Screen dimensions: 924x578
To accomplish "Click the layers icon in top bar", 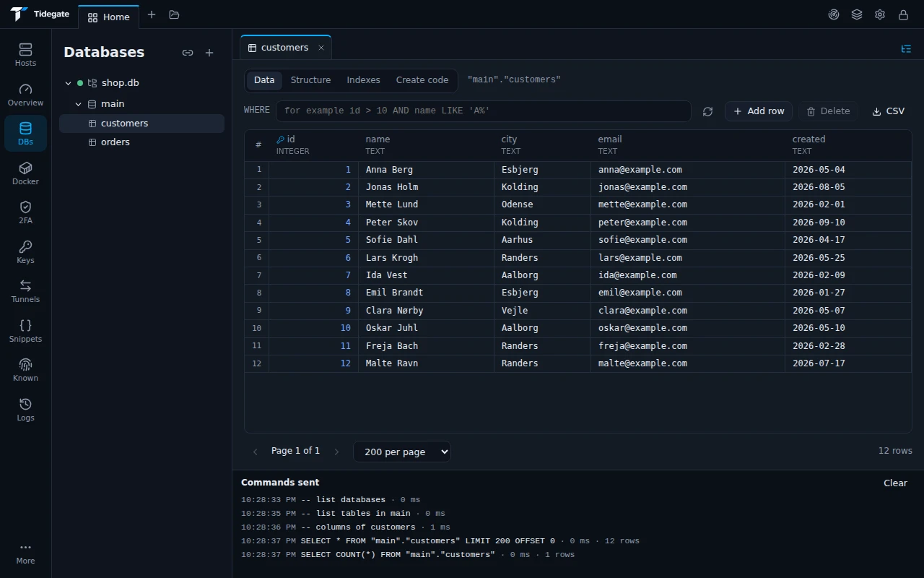I will pos(857,14).
